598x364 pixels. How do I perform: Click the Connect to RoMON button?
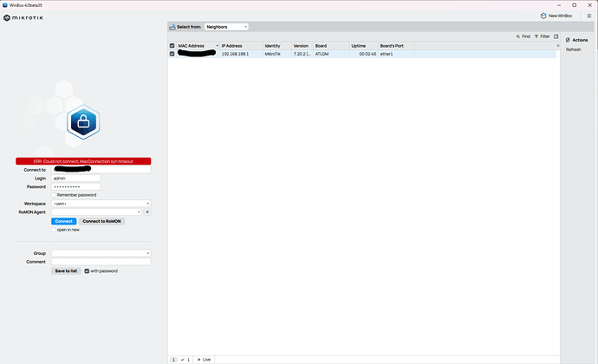click(x=101, y=221)
